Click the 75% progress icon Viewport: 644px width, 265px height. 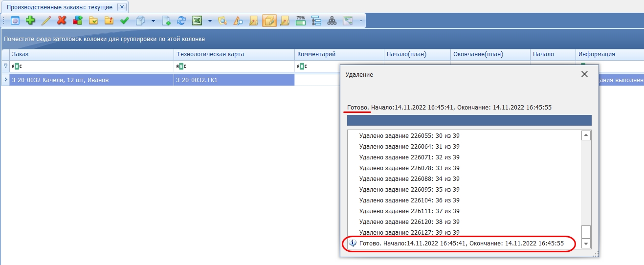coord(300,21)
